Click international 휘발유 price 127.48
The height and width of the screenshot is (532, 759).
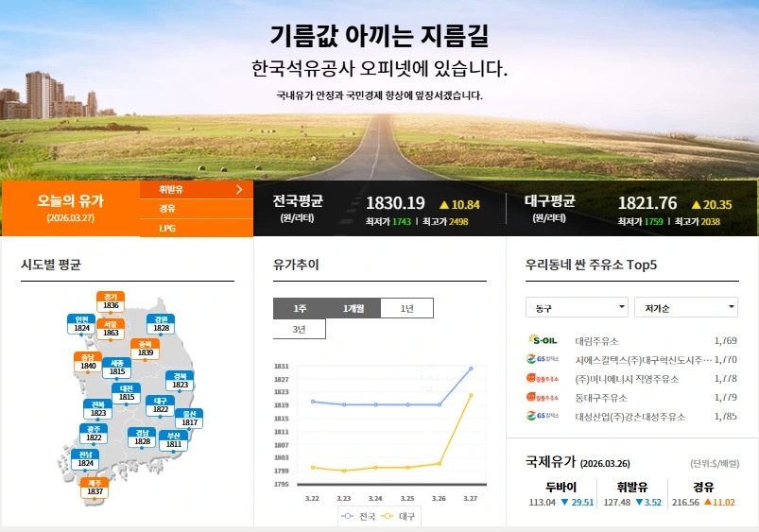tap(616, 503)
